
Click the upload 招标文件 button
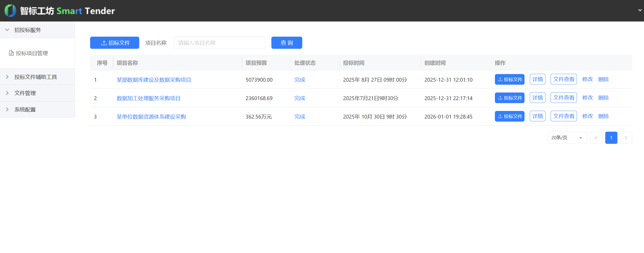(x=115, y=43)
